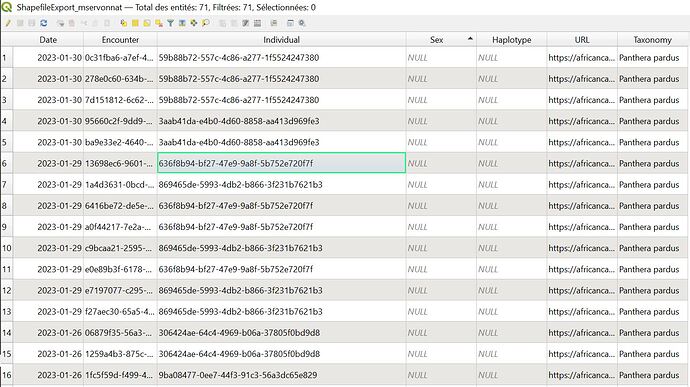Open Select features using an expression

point(124,23)
